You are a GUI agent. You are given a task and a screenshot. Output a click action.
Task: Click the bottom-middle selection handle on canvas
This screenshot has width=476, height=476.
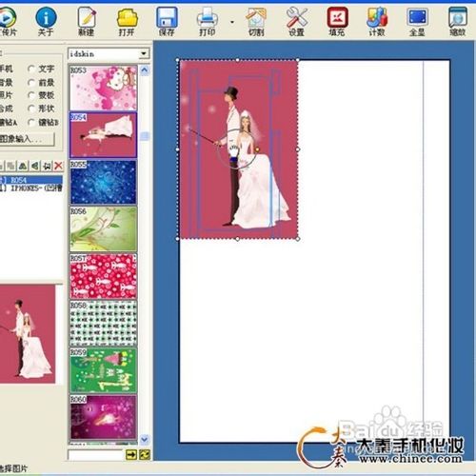[238, 239]
